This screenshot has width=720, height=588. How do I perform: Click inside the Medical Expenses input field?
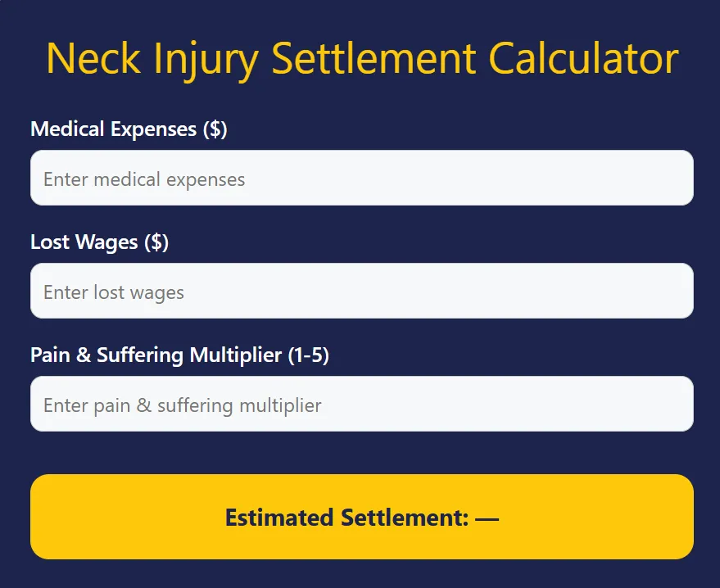360,178
